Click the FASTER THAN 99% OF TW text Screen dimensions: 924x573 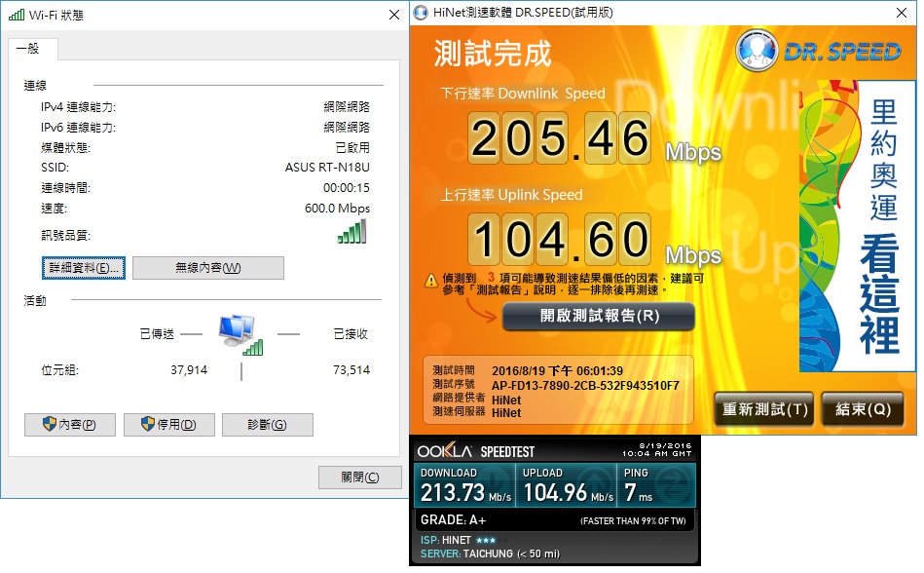[x=633, y=521]
